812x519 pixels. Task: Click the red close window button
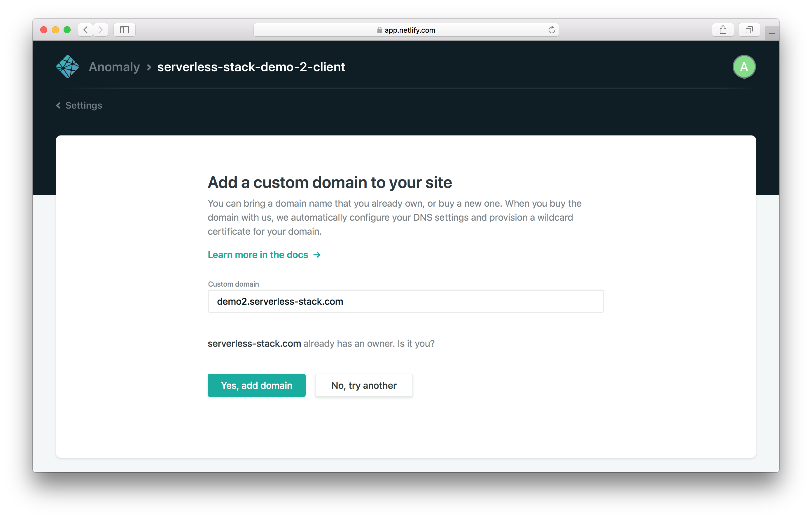coord(43,30)
